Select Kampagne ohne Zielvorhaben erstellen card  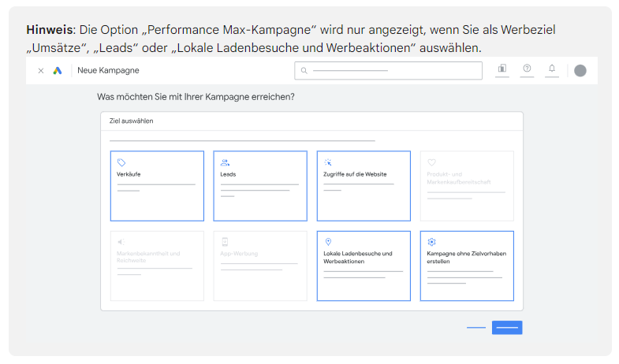click(x=467, y=266)
